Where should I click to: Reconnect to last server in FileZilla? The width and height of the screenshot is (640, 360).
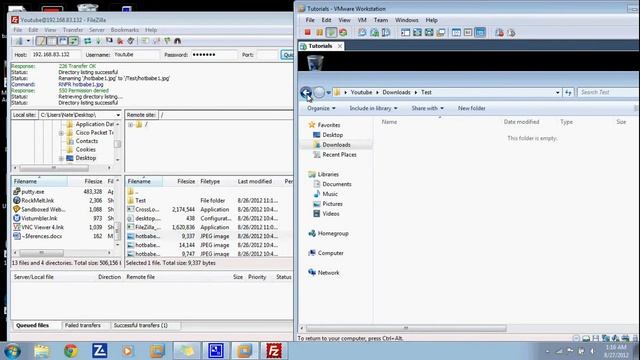pos(131,41)
